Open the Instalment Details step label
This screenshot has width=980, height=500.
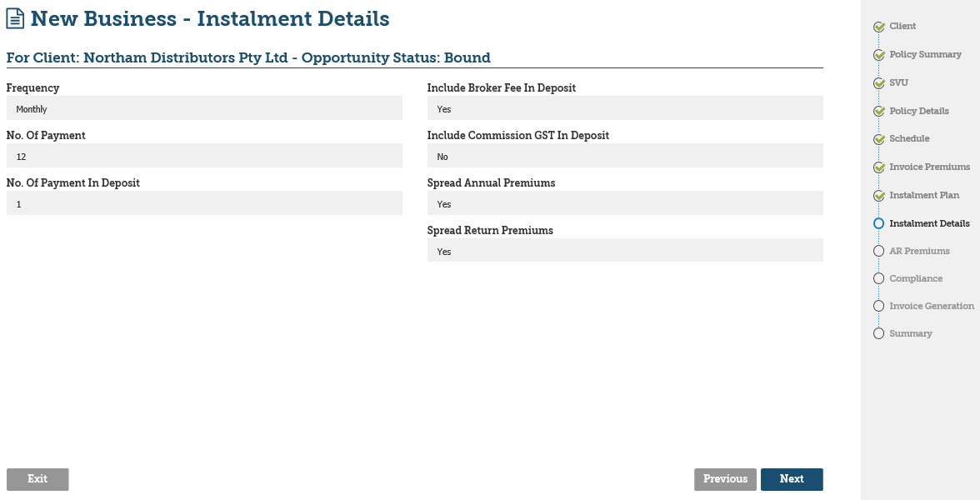(929, 223)
